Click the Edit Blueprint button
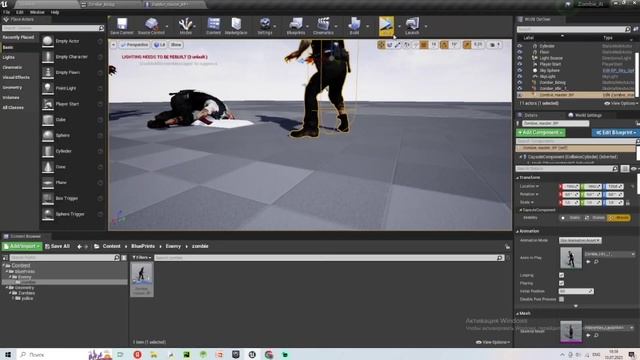The width and height of the screenshot is (640, 360). [615, 133]
